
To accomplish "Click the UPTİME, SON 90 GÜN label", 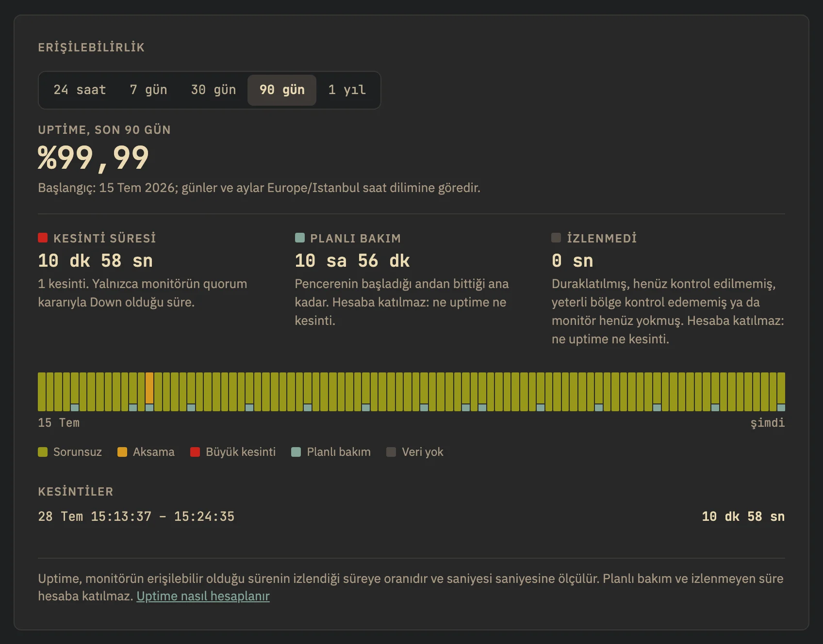I will pyautogui.click(x=104, y=129).
